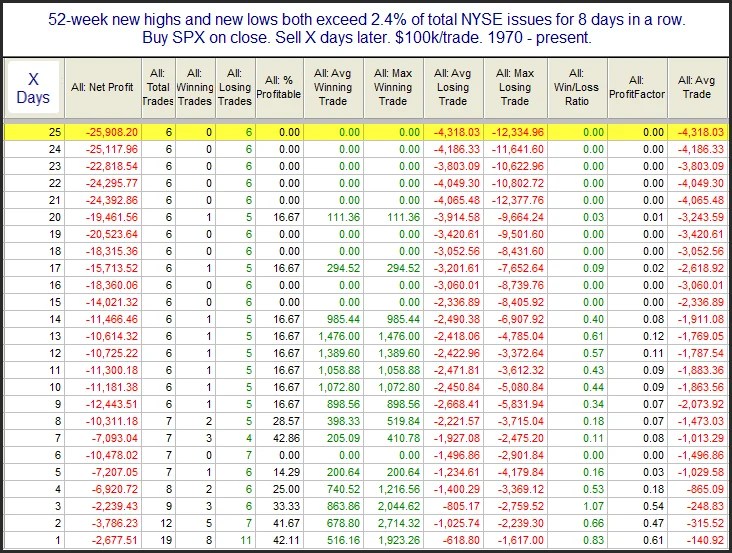Click win/loss ratio value 0.83
The width and height of the screenshot is (732, 553).
[x=593, y=540]
